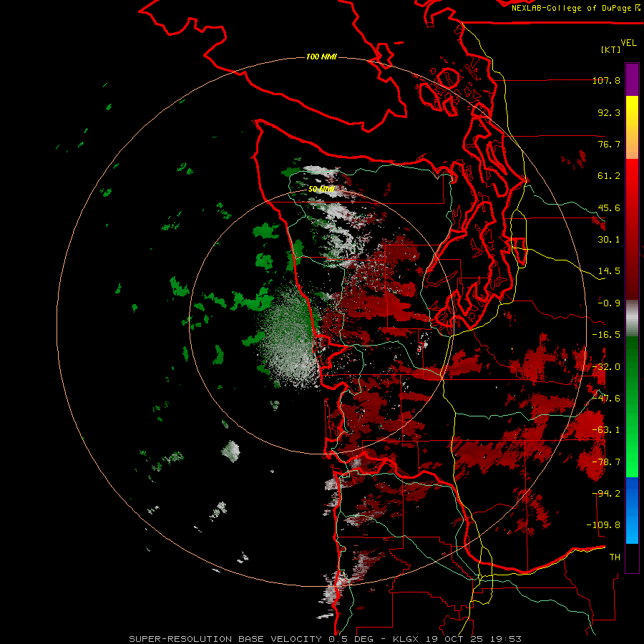
Task: Click the 14.5 velocity scale value
Action: point(609,271)
